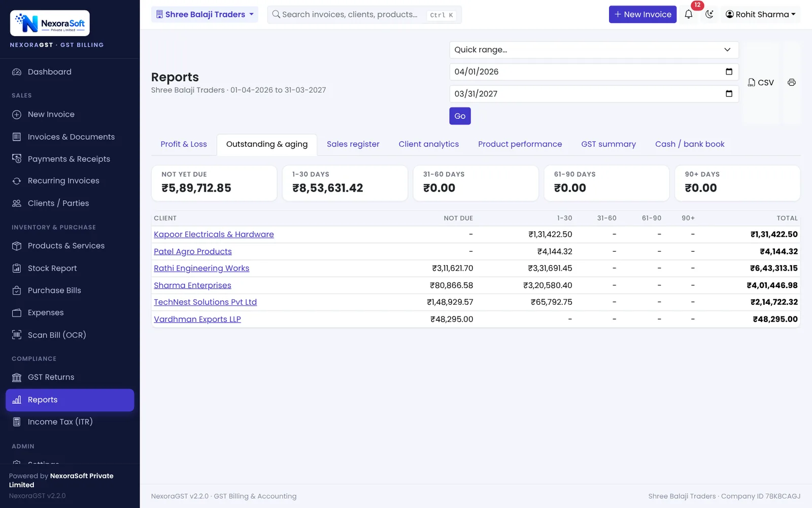Open Stock Report page
812x508 pixels.
(70, 268)
